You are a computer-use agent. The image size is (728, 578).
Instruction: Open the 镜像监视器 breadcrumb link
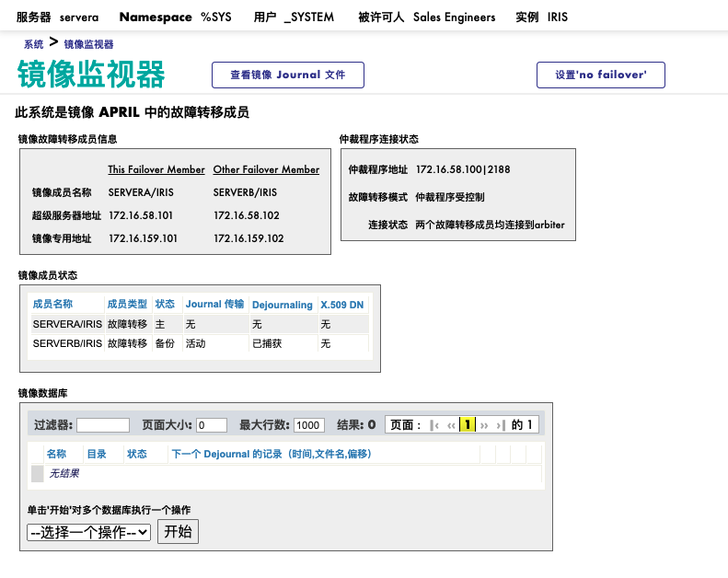89,44
